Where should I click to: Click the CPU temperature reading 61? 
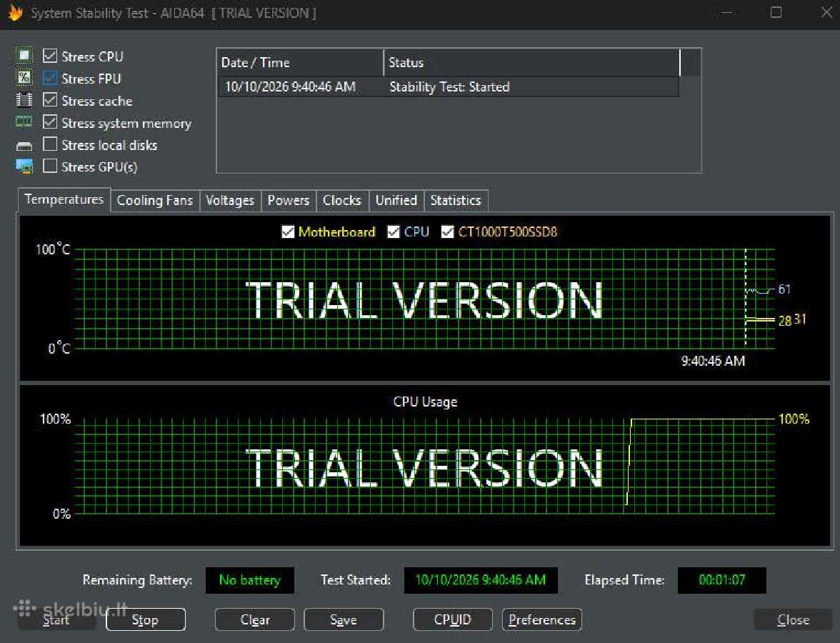[784, 289]
